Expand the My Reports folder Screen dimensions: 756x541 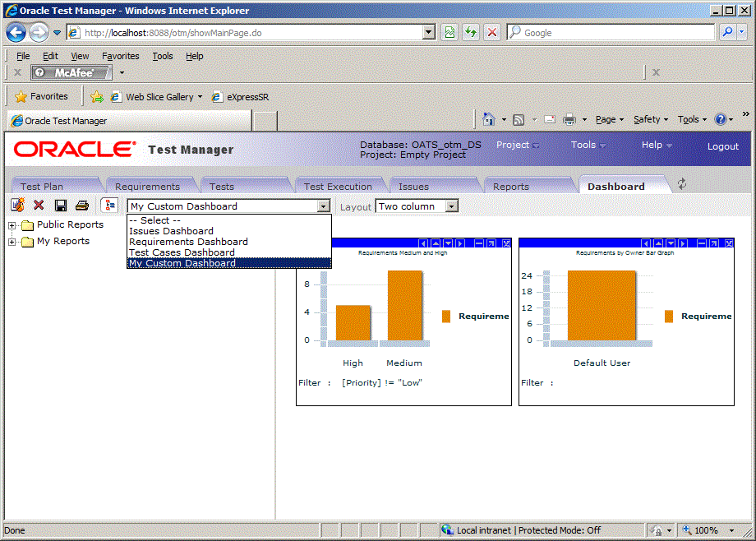[12, 242]
